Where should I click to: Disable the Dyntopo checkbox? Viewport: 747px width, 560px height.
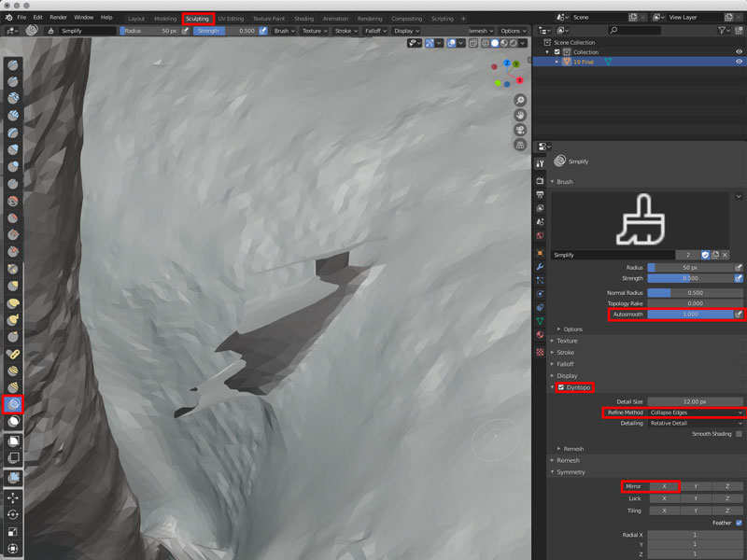[x=560, y=387]
